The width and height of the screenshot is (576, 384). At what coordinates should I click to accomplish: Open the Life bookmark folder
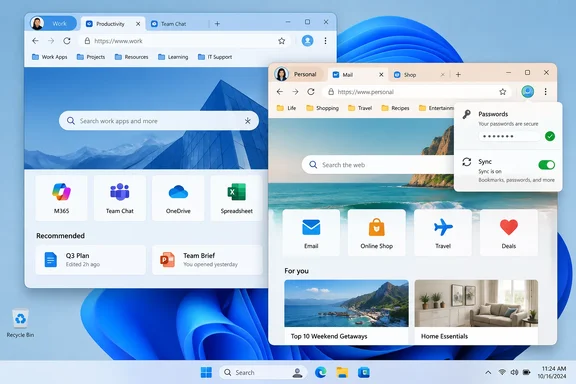(287, 108)
